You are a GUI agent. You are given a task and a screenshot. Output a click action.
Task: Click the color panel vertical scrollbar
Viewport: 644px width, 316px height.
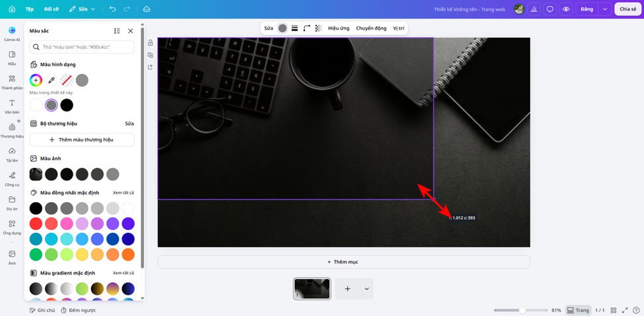[142, 148]
